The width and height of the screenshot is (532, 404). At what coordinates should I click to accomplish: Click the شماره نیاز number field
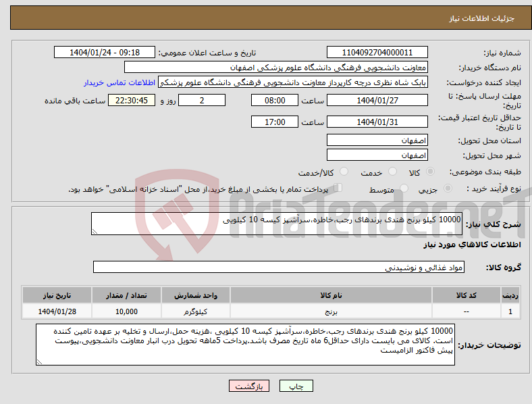(x=377, y=53)
